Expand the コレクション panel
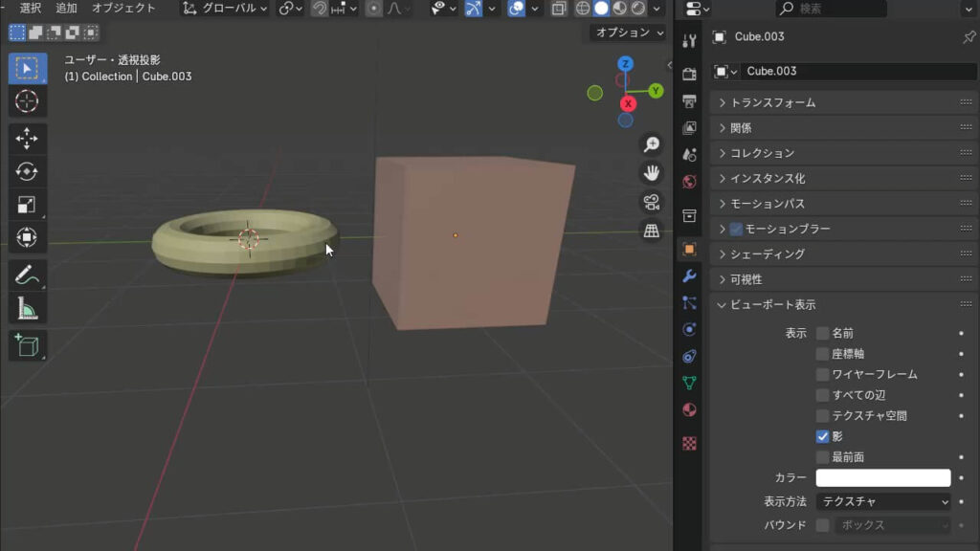The image size is (980, 551). pos(843,153)
